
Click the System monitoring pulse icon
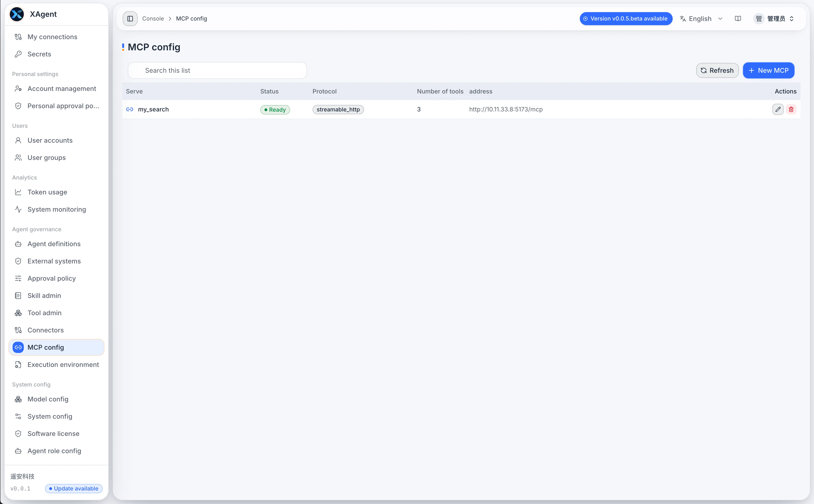18,209
